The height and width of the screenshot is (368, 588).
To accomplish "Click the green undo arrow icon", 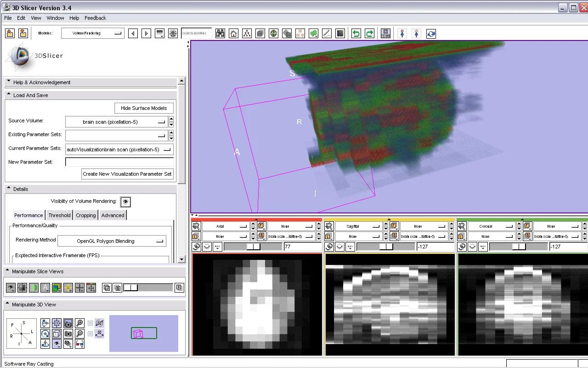I will [x=356, y=33].
